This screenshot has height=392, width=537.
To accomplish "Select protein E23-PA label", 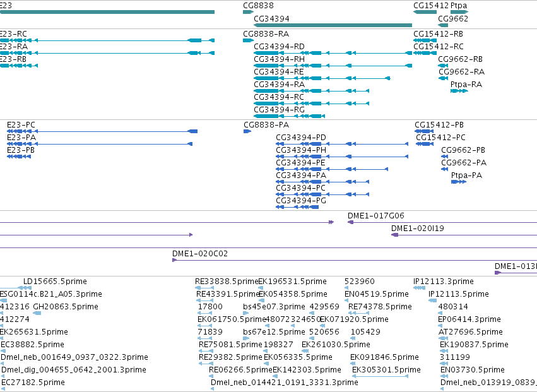I will click(x=21, y=138).
